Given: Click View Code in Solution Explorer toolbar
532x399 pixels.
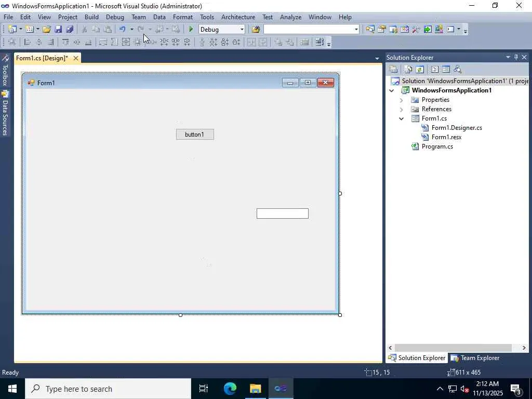Looking at the screenshot, I should tap(435, 70).
